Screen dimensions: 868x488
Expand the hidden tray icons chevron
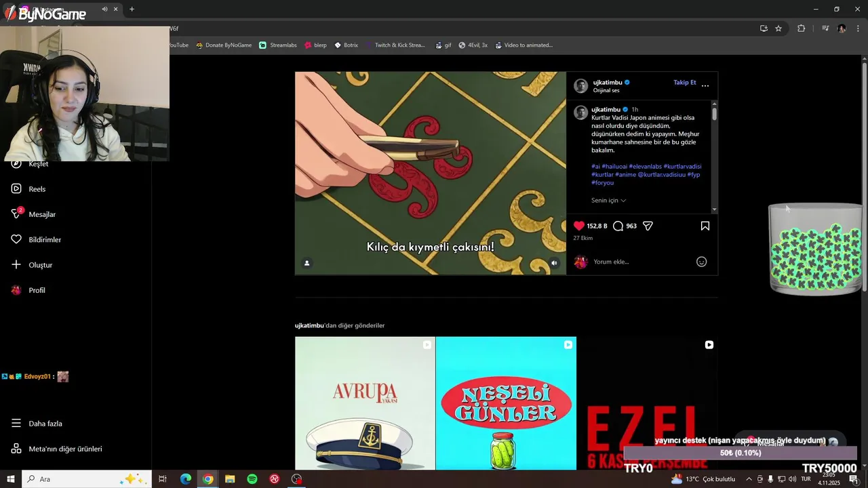pyautogui.click(x=749, y=479)
